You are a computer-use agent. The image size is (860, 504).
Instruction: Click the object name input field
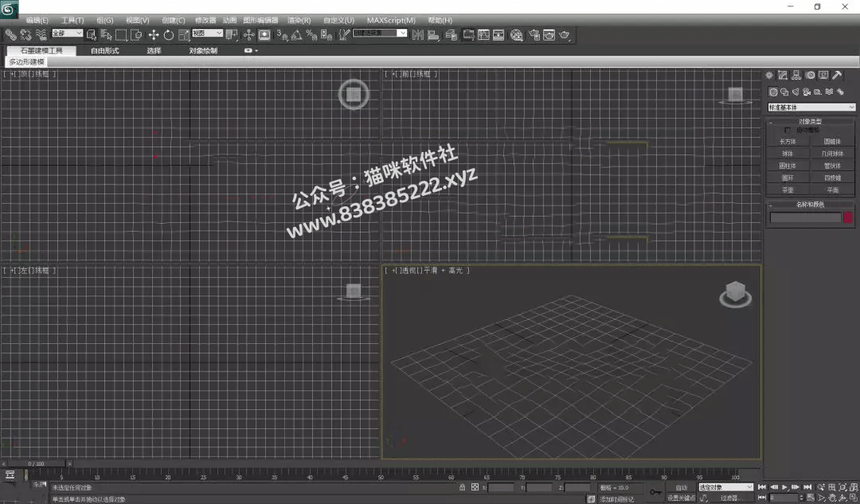coord(805,217)
